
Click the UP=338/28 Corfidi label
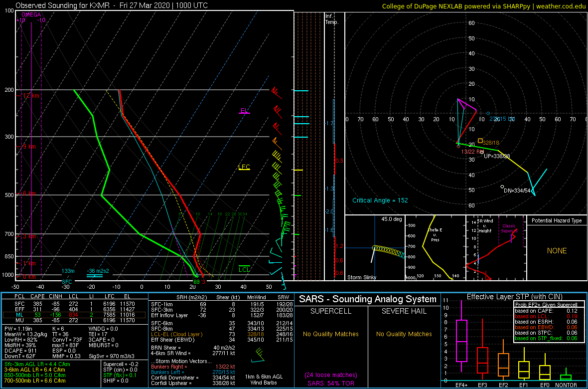[x=497, y=156]
